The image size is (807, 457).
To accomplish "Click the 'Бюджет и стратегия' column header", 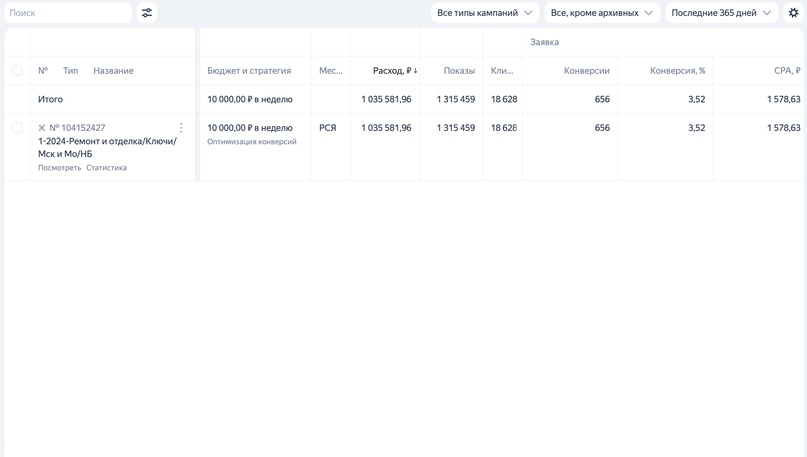I will pyautogui.click(x=249, y=71).
